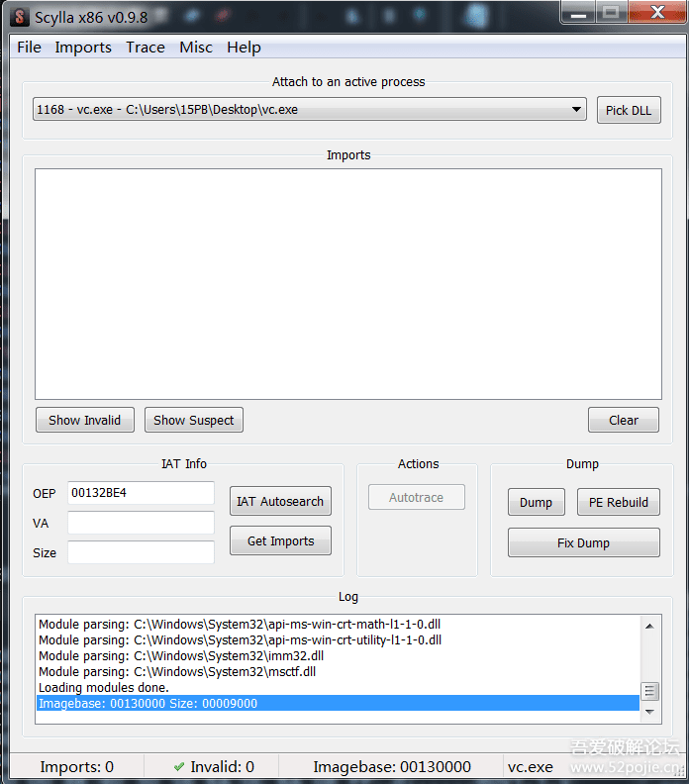Click Fix Dump button
Image resolution: width=689 pixels, height=784 pixels.
pyautogui.click(x=583, y=542)
